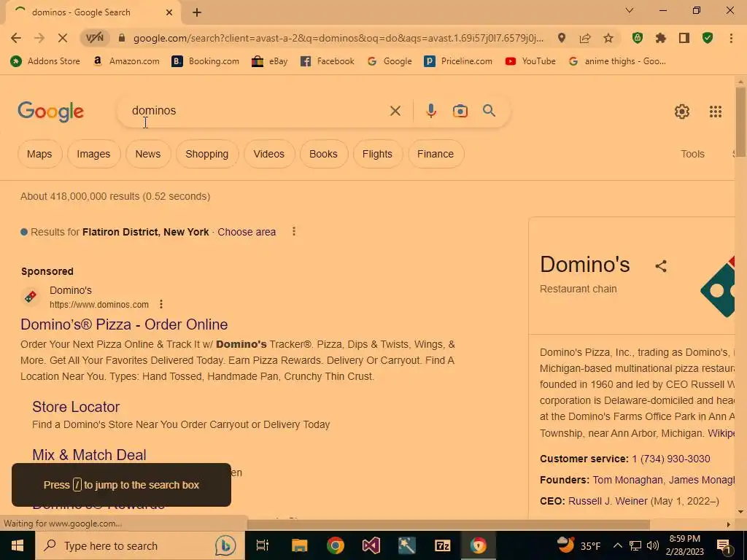The image size is (747, 560).
Task: Open Booking.com bookmark
Action: pos(206,61)
